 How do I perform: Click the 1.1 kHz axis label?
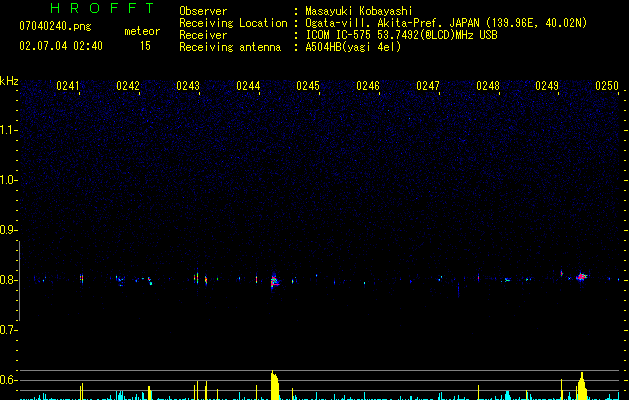pos(8,130)
